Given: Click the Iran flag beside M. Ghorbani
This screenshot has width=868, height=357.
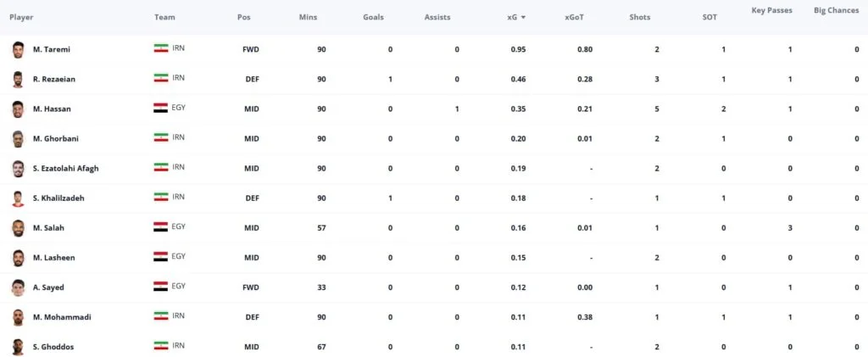Looking at the screenshot, I should tap(160, 137).
